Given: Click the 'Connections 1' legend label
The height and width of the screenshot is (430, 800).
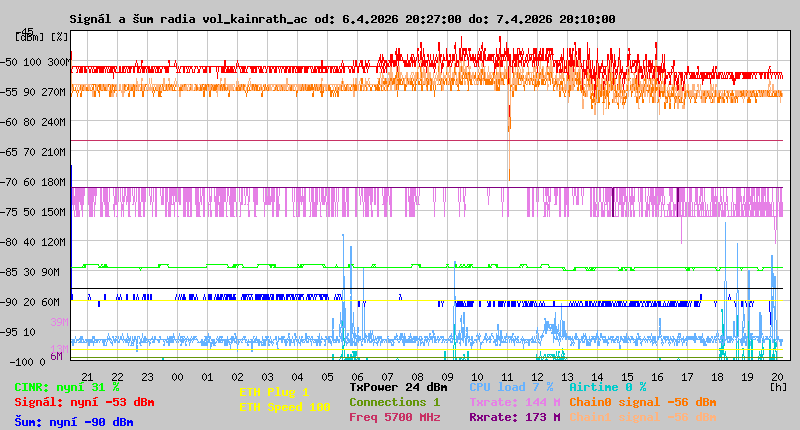Looking at the screenshot, I should tap(394, 402).
